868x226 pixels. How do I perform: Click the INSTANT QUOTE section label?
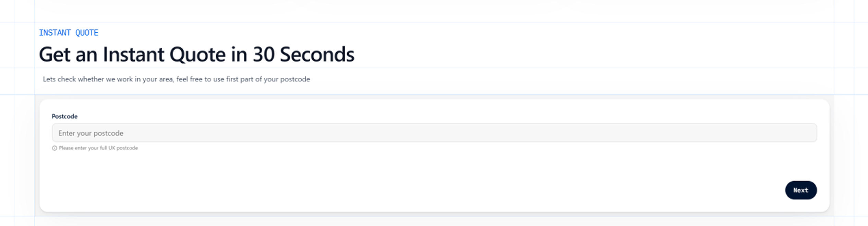(x=69, y=33)
